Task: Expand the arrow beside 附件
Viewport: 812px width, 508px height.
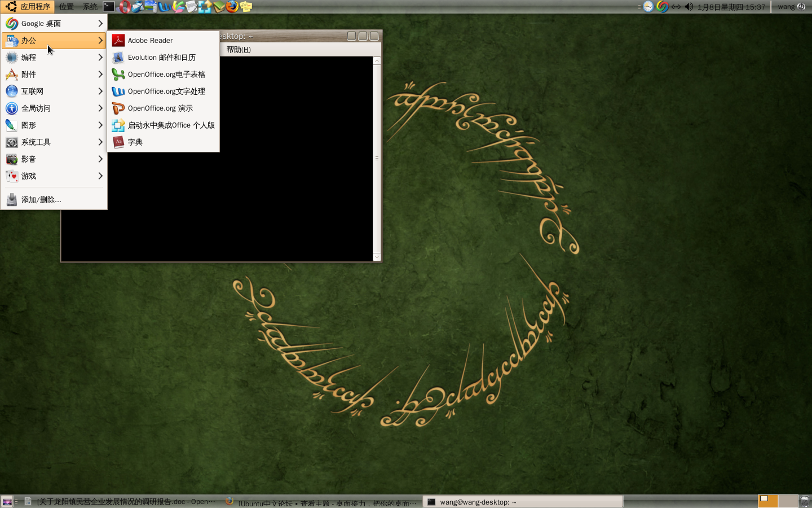Action: pos(100,75)
